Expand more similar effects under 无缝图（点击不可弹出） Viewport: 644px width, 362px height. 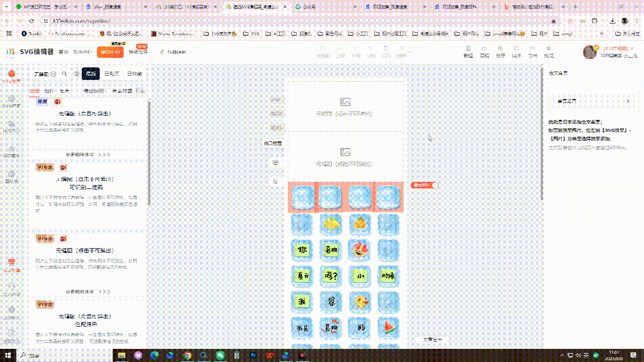point(88,292)
